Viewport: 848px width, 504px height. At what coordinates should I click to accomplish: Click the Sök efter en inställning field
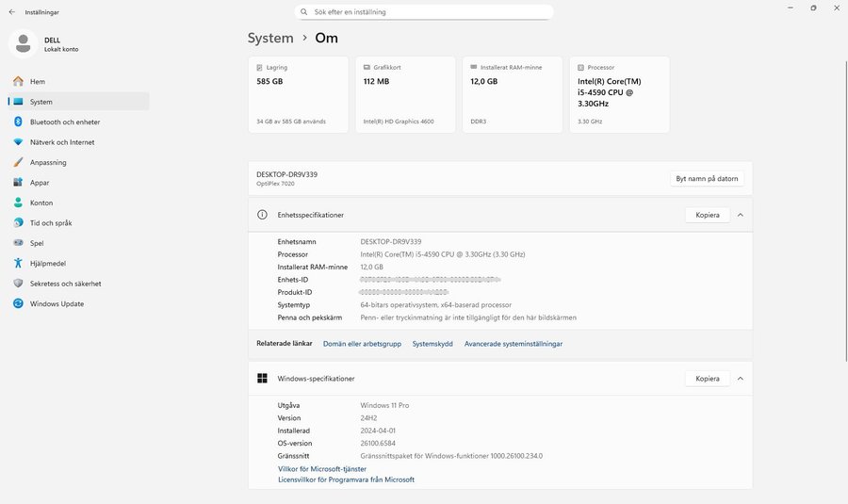coord(424,12)
